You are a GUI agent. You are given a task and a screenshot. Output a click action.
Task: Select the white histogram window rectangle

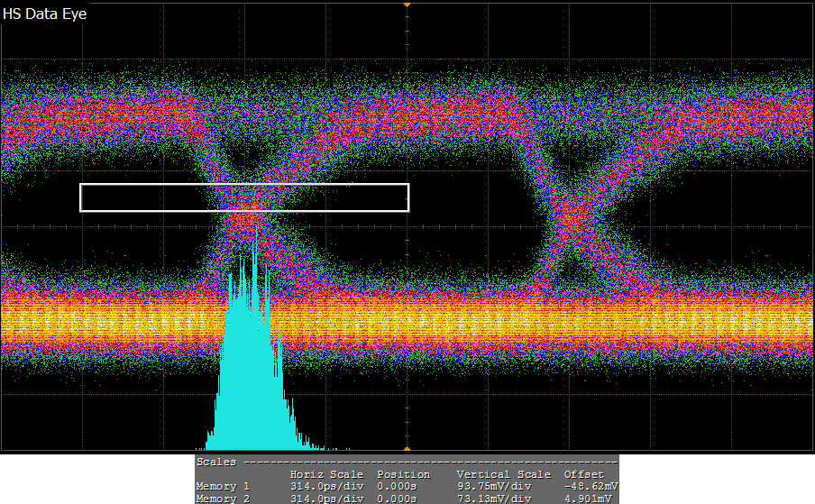click(x=244, y=185)
